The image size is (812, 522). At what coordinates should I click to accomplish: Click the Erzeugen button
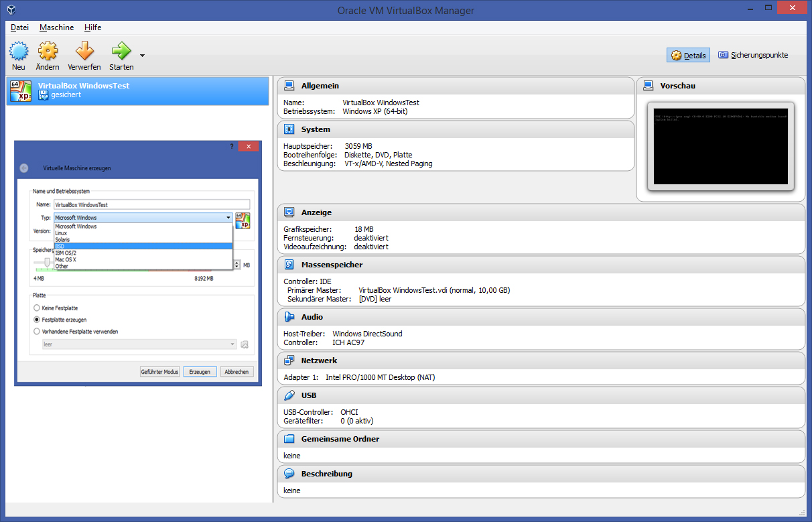coord(200,372)
